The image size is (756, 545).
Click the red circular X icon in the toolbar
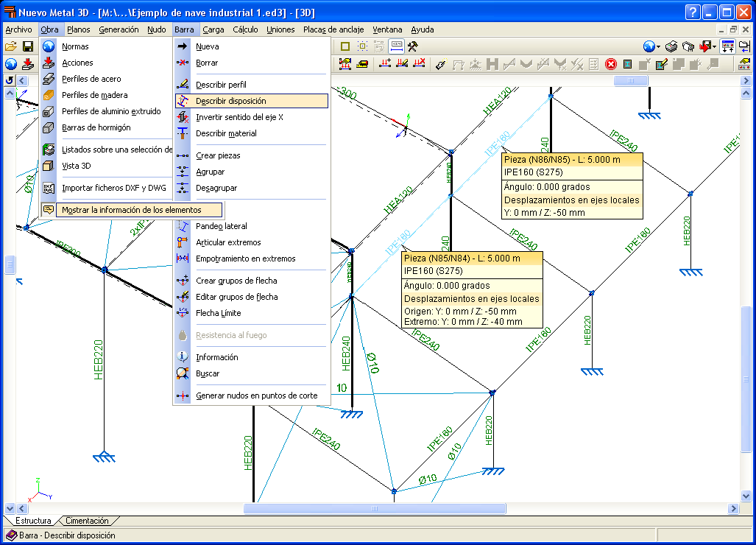pos(610,64)
